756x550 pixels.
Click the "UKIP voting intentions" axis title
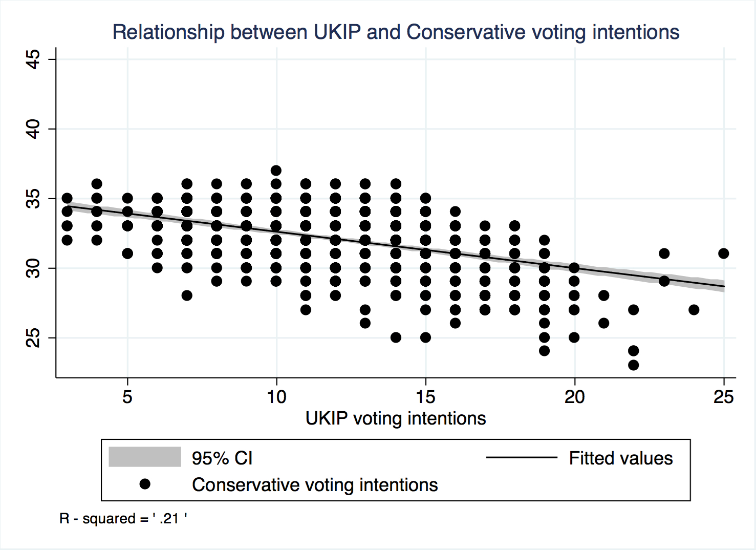pos(396,419)
